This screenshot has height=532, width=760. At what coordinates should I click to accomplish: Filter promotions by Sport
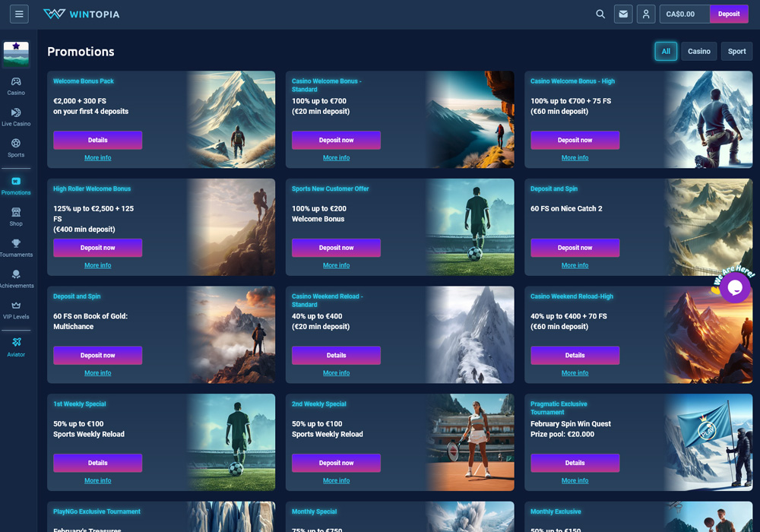(736, 52)
